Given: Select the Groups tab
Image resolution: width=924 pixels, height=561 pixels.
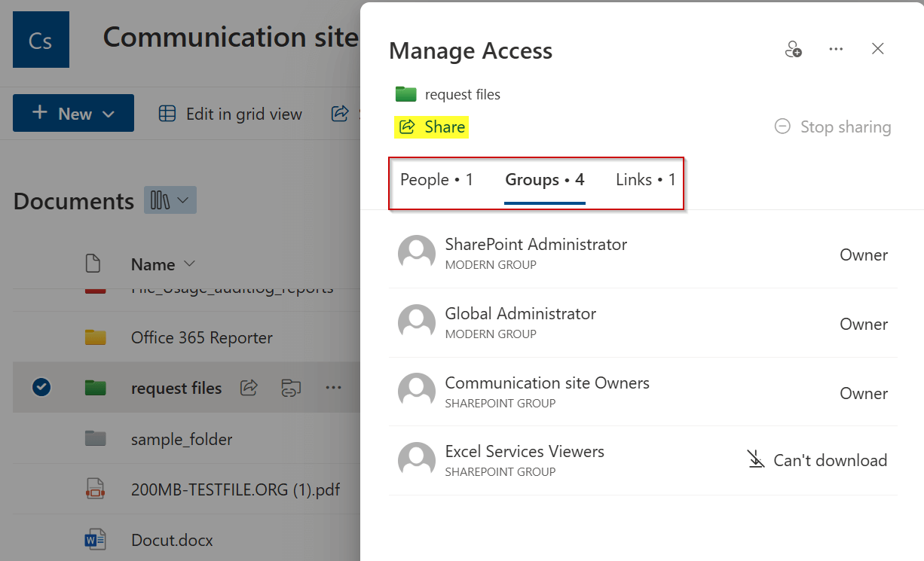Looking at the screenshot, I should click(x=543, y=179).
